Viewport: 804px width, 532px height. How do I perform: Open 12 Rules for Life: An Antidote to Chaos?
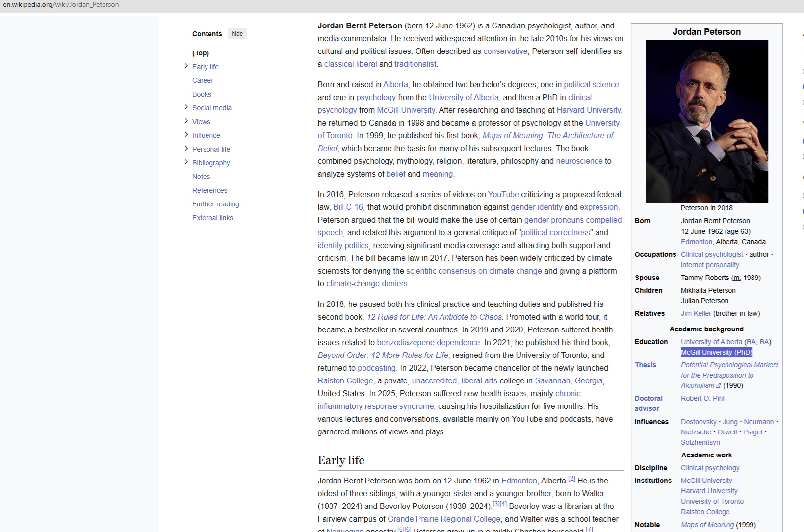pos(434,317)
